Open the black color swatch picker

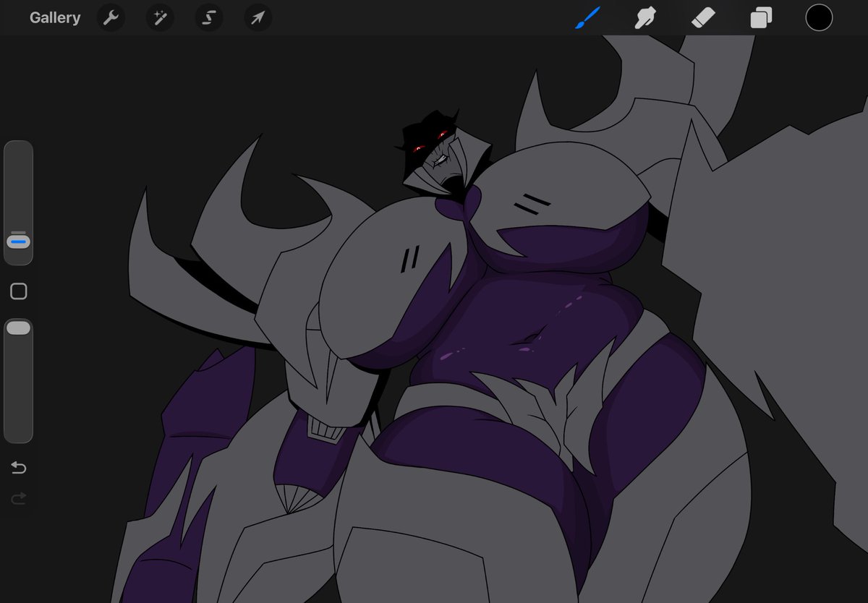820,18
